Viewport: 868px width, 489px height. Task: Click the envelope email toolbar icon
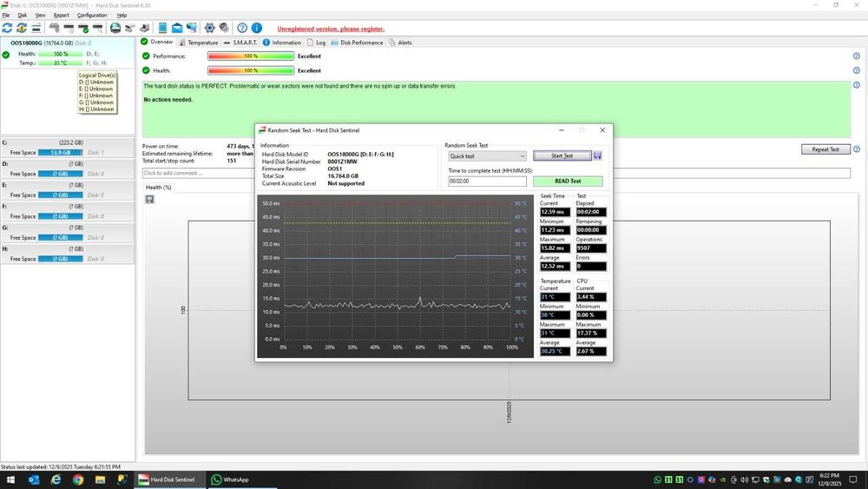point(177,28)
